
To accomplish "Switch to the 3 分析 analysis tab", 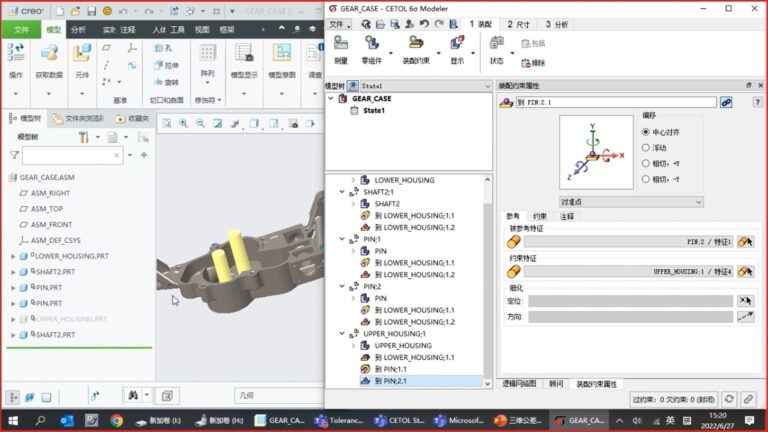I will pyautogui.click(x=556, y=24).
